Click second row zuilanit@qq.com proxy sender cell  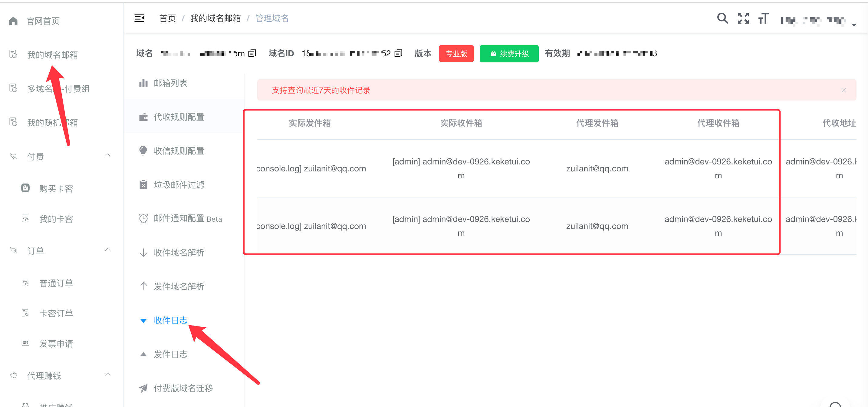tap(597, 226)
